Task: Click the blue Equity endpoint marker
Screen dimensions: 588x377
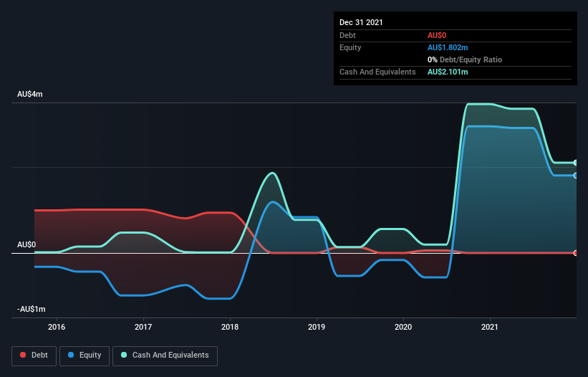Action: 576,176
